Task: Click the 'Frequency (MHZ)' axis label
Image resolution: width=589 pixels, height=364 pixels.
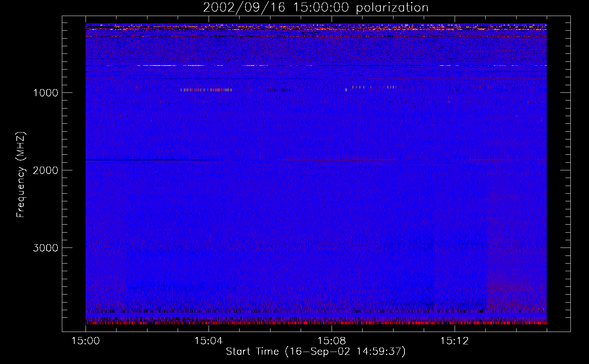Action: pos(21,175)
